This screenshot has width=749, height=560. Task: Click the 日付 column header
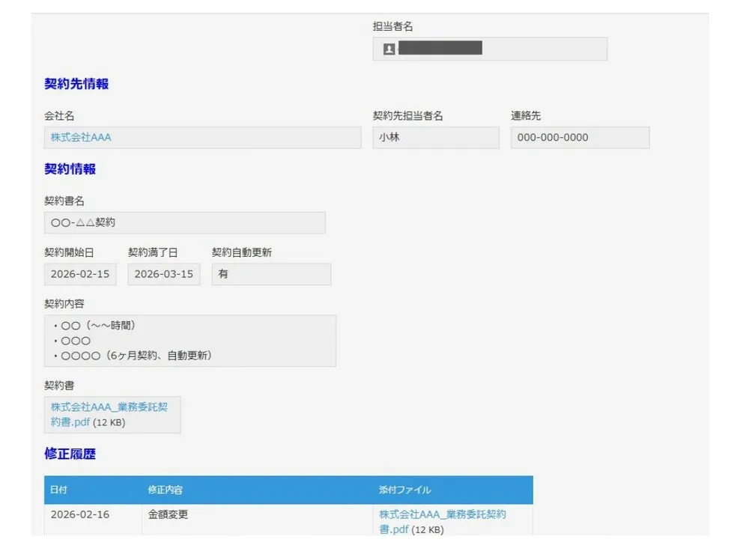click(x=57, y=490)
